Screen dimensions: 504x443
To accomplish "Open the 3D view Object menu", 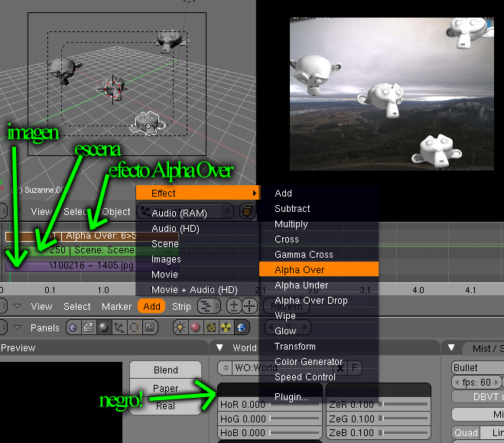I will tap(116, 211).
